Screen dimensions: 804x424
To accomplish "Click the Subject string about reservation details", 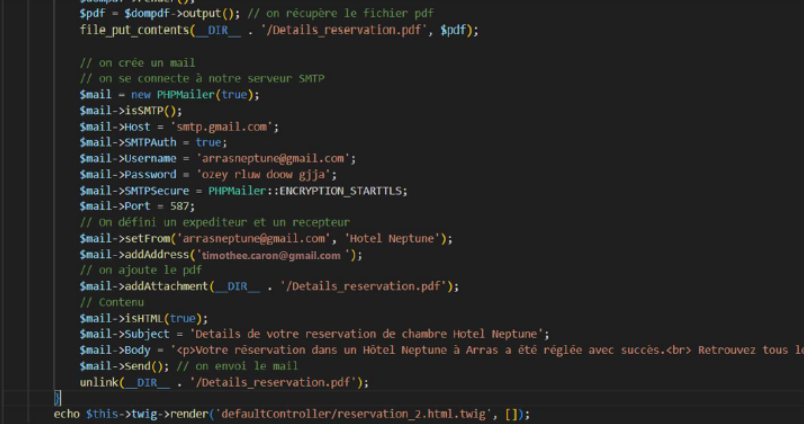I will [369, 334].
